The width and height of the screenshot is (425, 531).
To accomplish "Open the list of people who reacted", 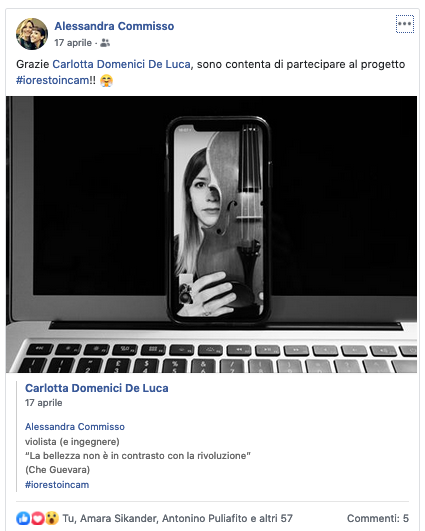I will click(177, 518).
